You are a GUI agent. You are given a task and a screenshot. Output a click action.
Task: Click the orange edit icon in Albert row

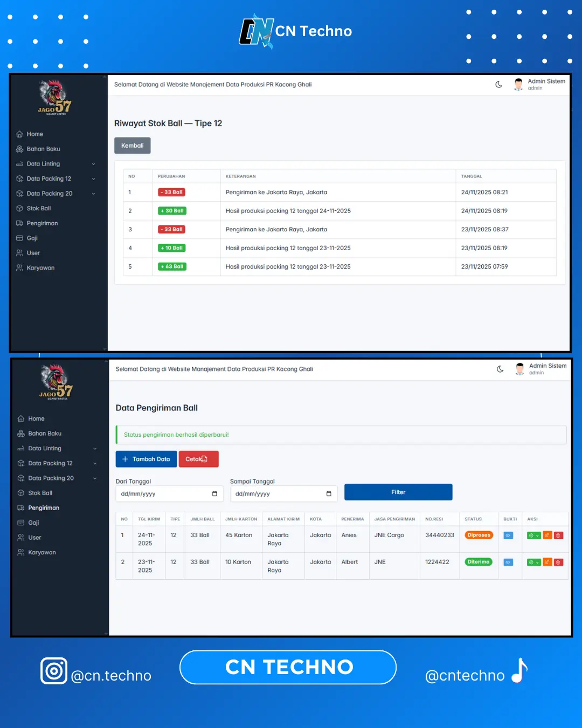pyautogui.click(x=547, y=562)
